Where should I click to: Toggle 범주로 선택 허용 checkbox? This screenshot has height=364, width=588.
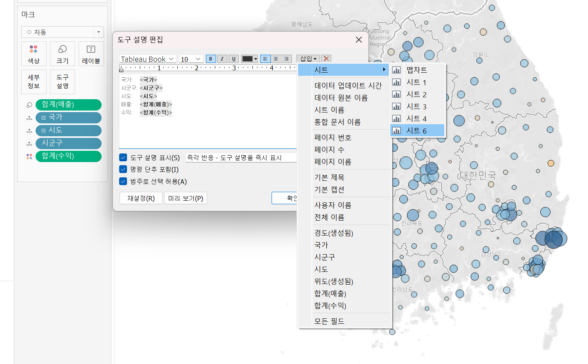pos(123,181)
